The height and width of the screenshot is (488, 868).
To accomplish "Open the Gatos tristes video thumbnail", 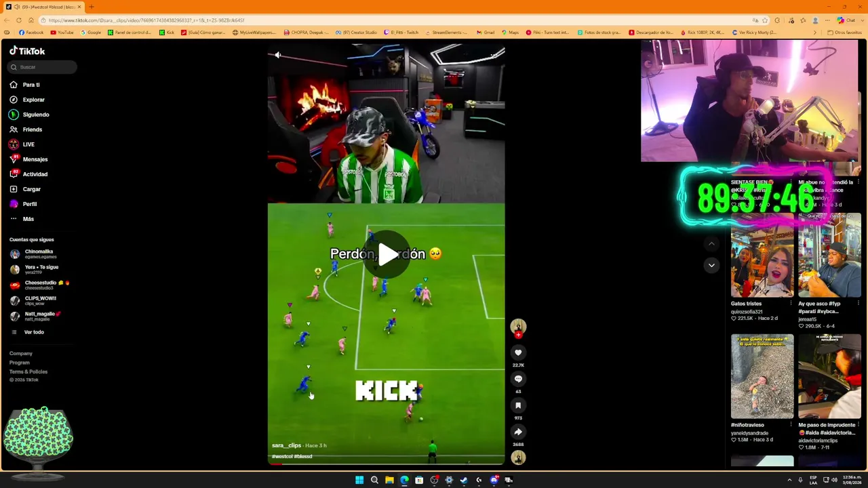I will [x=762, y=255].
